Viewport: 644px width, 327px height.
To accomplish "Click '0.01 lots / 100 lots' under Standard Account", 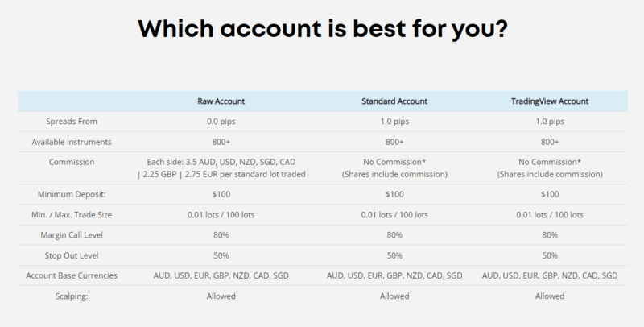I will pyautogui.click(x=394, y=214).
